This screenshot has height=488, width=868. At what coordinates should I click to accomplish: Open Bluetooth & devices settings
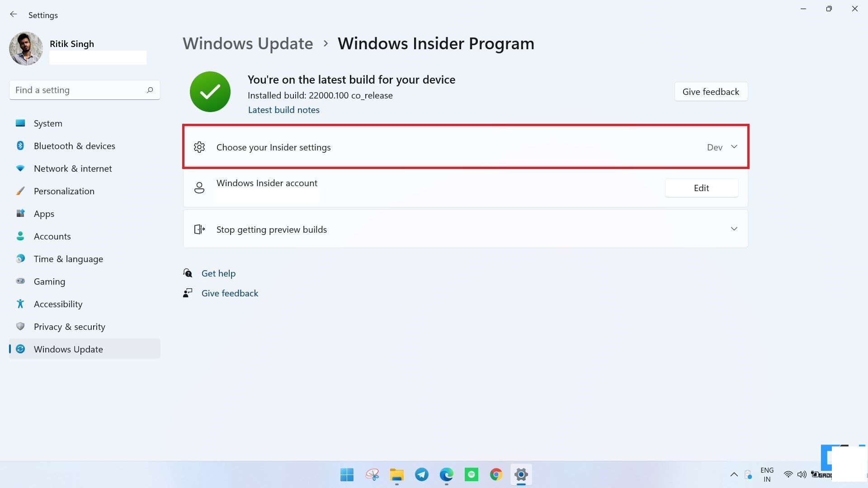point(74,145)
